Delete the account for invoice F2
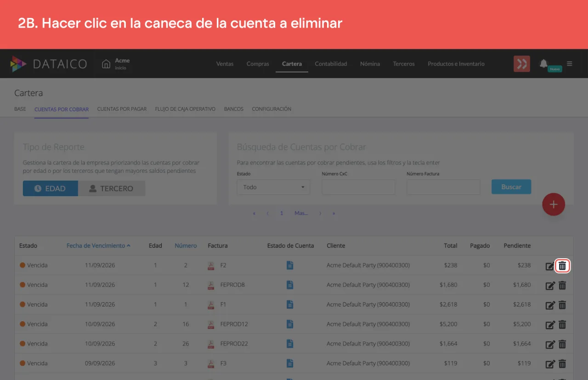This screenshot has width=588, height=380. (x=562, y=266)
